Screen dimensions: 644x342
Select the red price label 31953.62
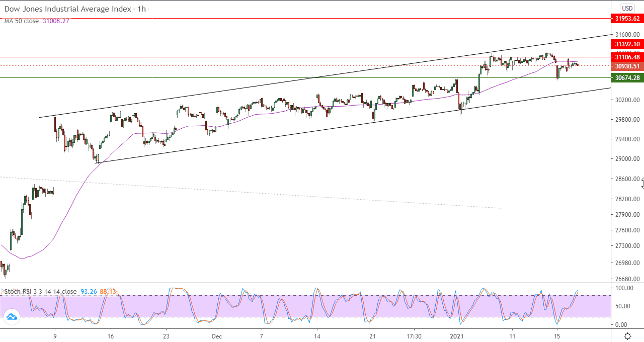pos(627,19)
